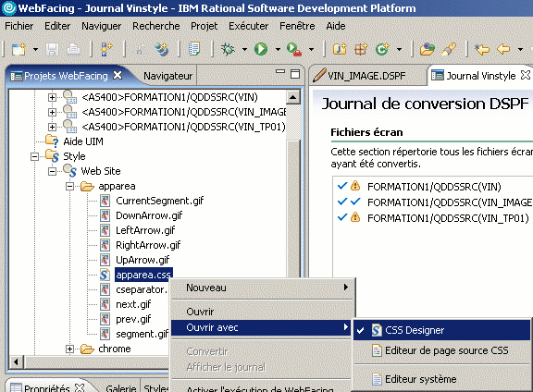Open the External Tools dropdown arrow
Image resolution: width=533 pixels, height=392 pixels.
point(311,50)
